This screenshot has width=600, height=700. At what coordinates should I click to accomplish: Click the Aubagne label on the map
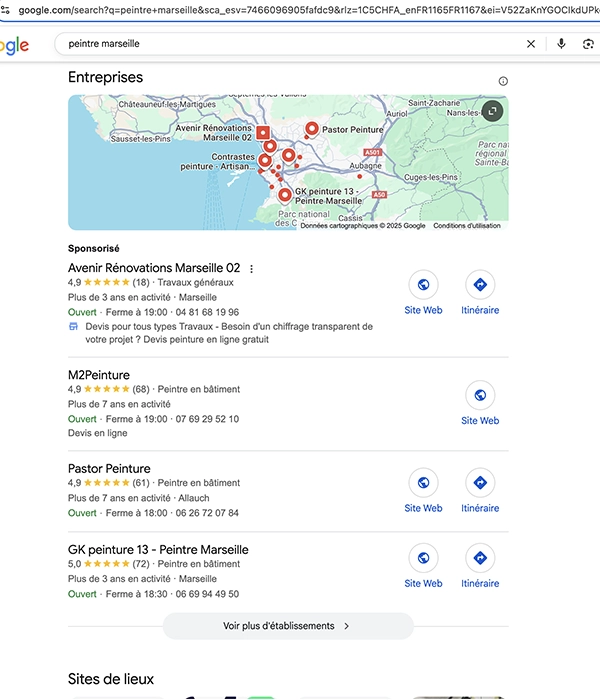[x=365, y=166]
